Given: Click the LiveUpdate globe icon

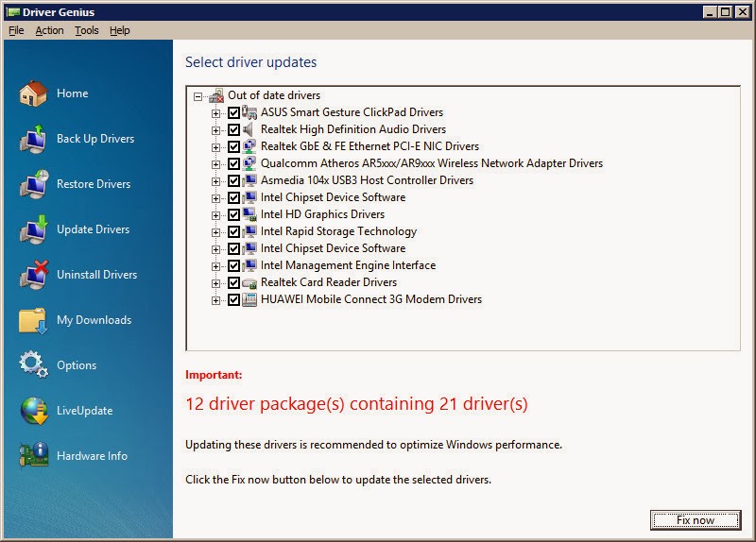Looking at the screenshot, I should point(33,411).
